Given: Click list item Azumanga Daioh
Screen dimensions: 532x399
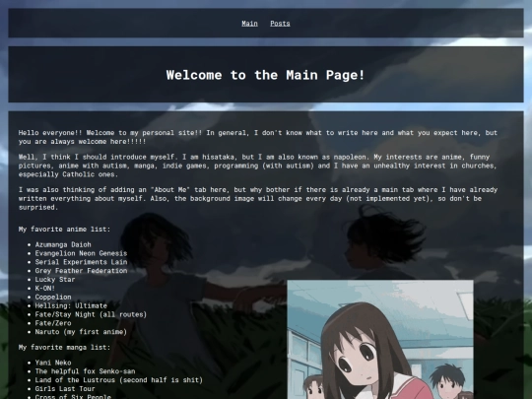Looking at the screenshot, I should [63, 244].
